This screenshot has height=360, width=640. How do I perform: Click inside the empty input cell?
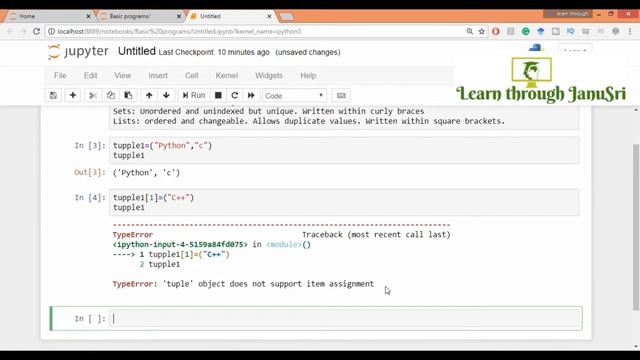click(x=344, y=318)
